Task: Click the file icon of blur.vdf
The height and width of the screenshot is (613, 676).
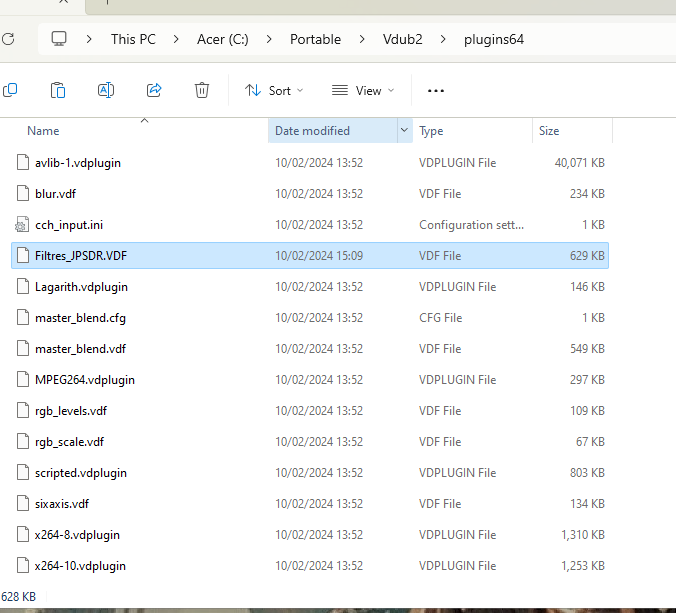Action: [23, 194]
